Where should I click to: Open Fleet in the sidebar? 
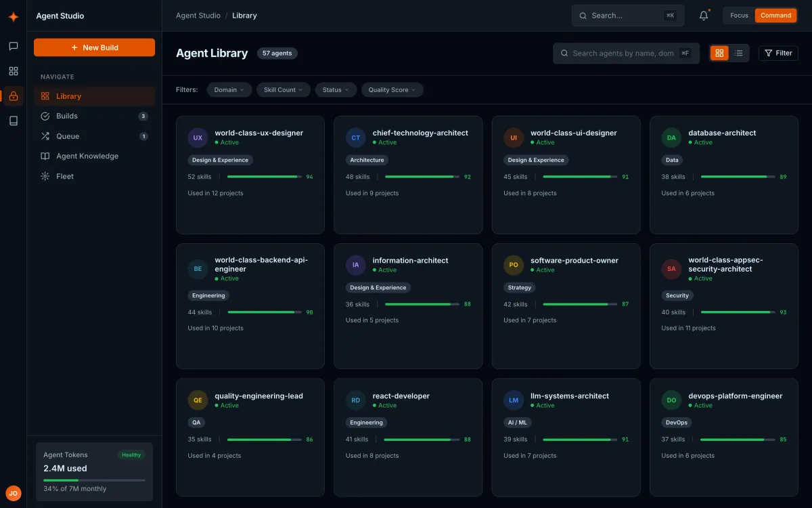pyautogui.click(x=94, y=176)
